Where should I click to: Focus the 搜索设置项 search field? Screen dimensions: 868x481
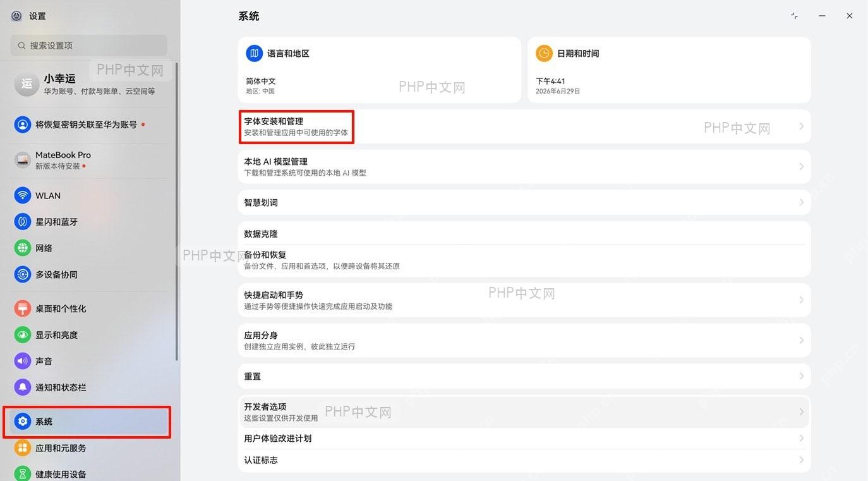click(88, 46)
